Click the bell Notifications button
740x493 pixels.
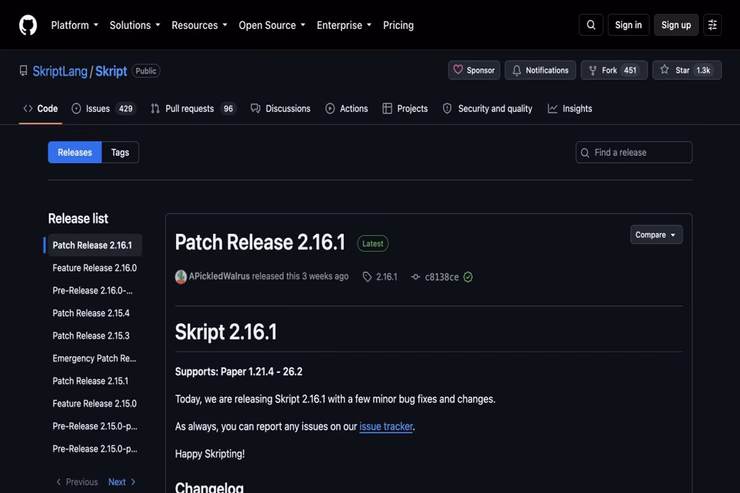pyautogui.click(x=540, y=70)
